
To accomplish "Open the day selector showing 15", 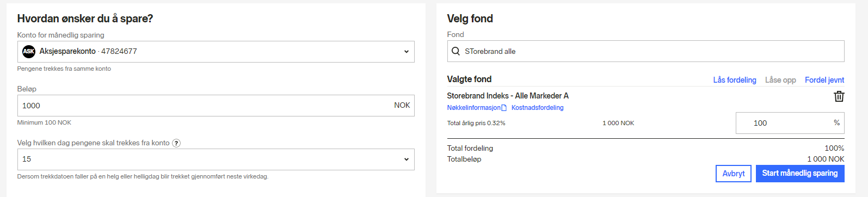I will (x=216, y=159).
